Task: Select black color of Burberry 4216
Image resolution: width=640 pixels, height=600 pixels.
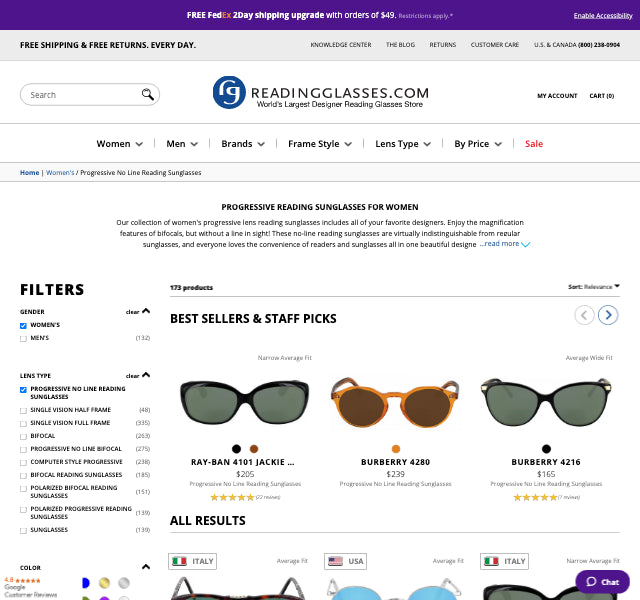Action: (x=546, y=449)
